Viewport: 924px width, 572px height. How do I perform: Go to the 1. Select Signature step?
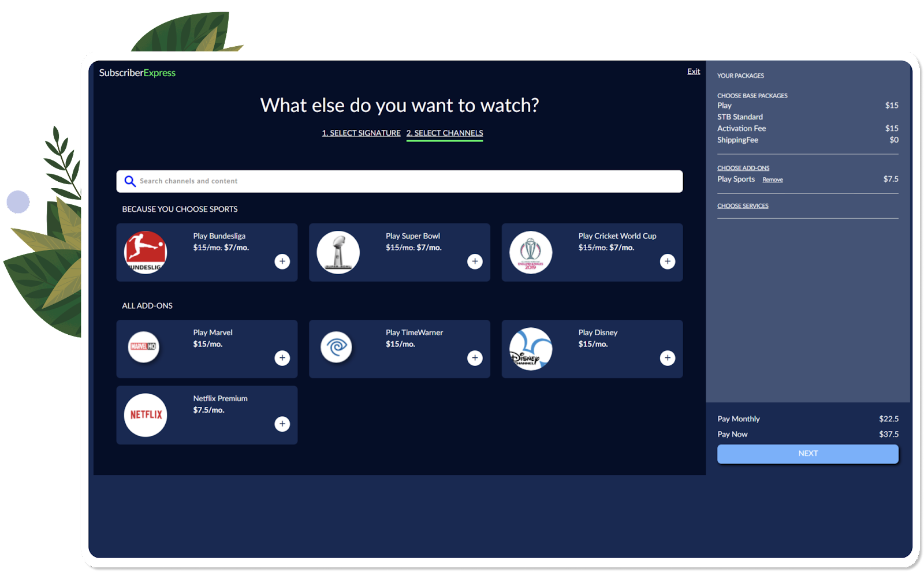[361, 133]
